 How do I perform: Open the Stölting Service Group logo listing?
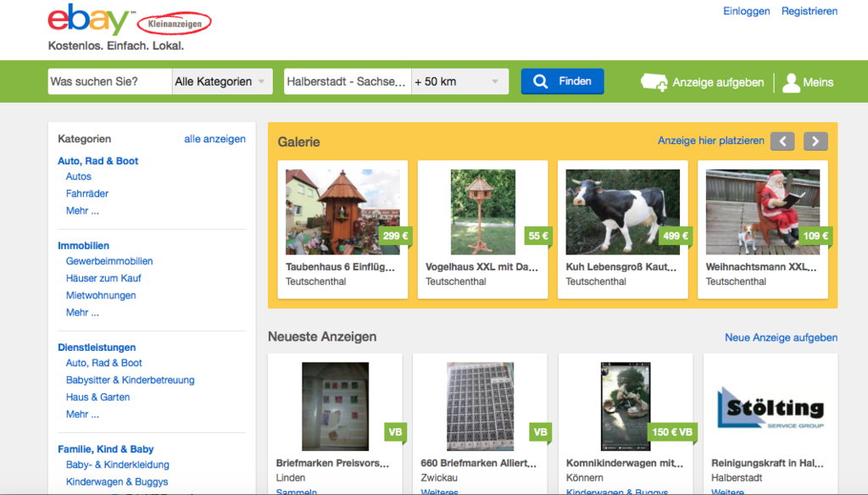click(x=771, y=408)
